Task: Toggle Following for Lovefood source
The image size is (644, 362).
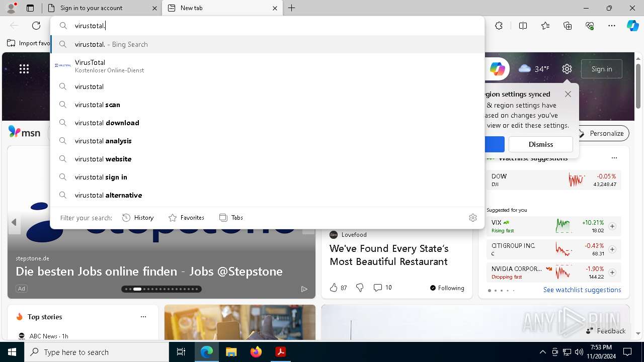Action: click(447, 288)
